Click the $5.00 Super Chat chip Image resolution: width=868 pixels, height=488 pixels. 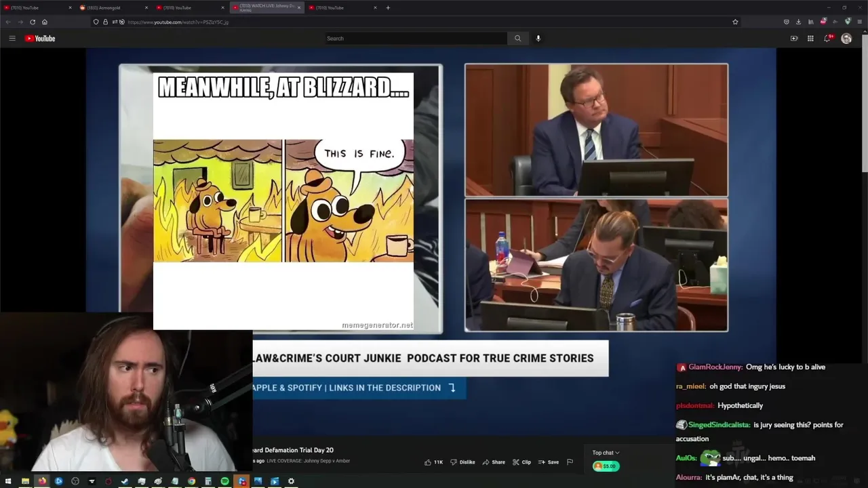coord(606,466)
